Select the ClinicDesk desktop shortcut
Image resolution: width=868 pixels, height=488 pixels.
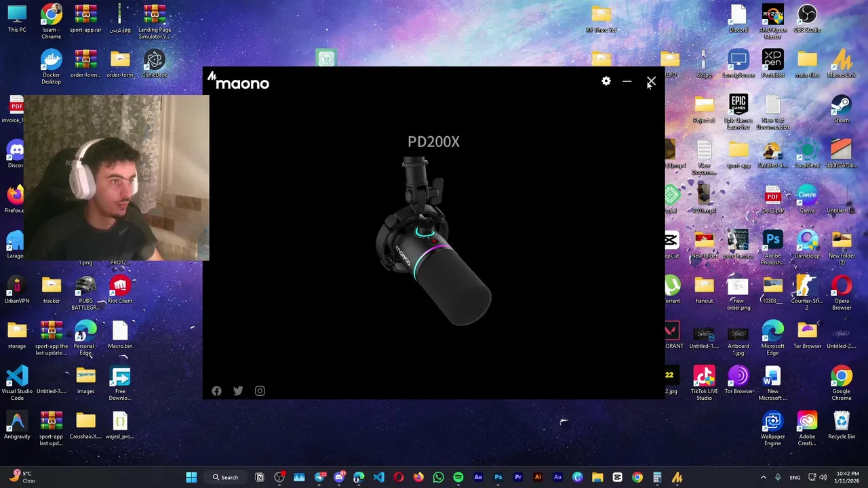click(155, 64)
